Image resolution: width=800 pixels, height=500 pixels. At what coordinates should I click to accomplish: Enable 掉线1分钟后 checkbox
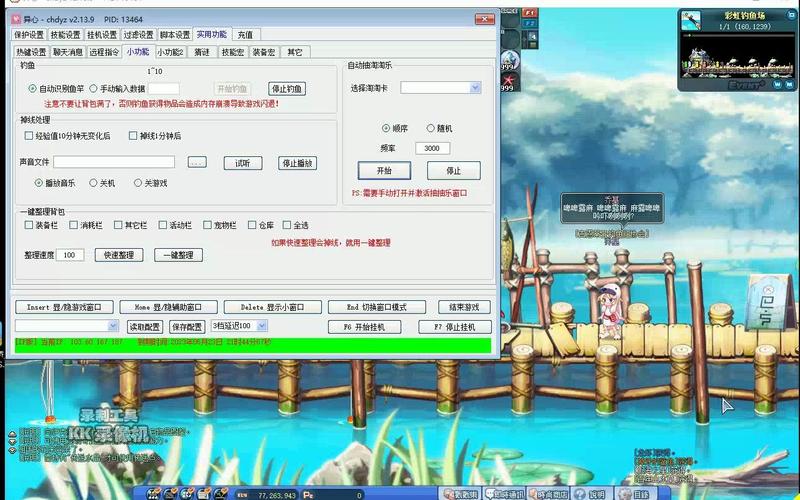155,136
